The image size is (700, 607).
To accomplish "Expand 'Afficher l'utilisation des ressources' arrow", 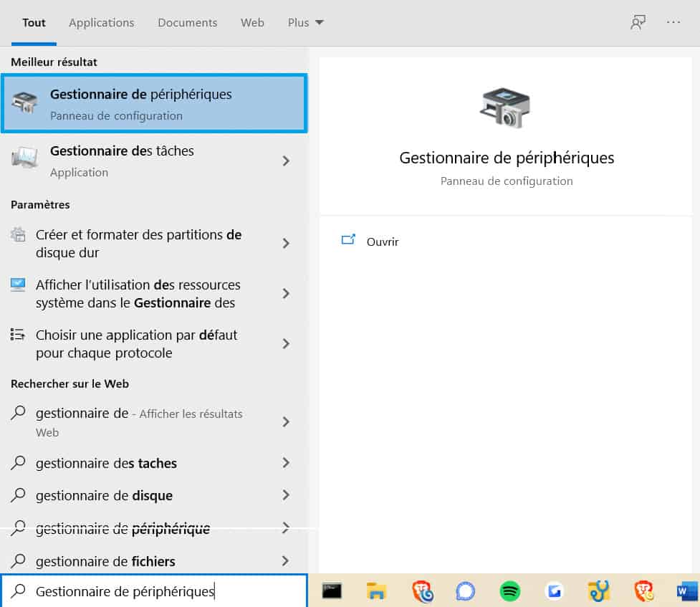I will click(286, 293).
